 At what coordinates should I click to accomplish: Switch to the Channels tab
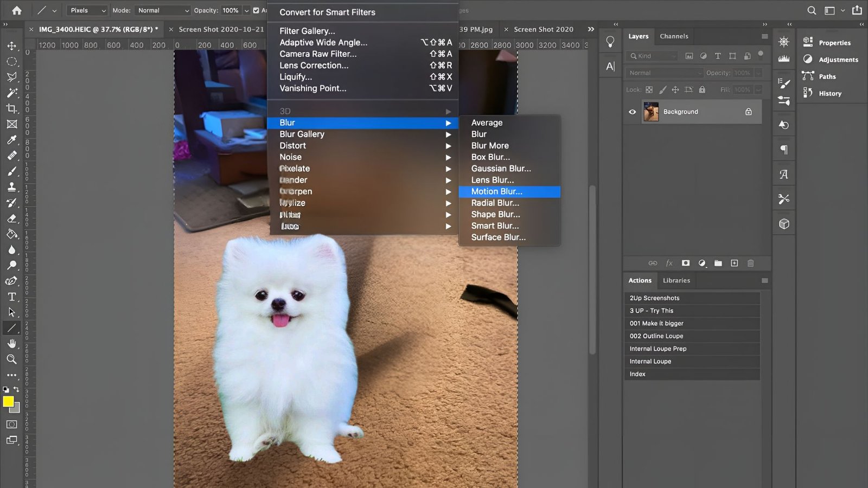click(674, 36)
